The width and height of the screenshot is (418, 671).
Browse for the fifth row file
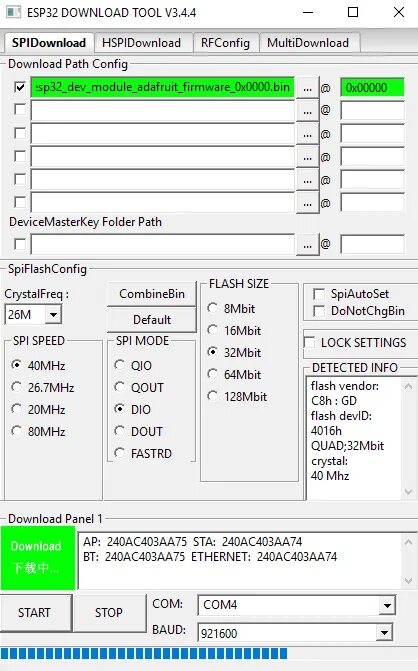click(307, 181)
